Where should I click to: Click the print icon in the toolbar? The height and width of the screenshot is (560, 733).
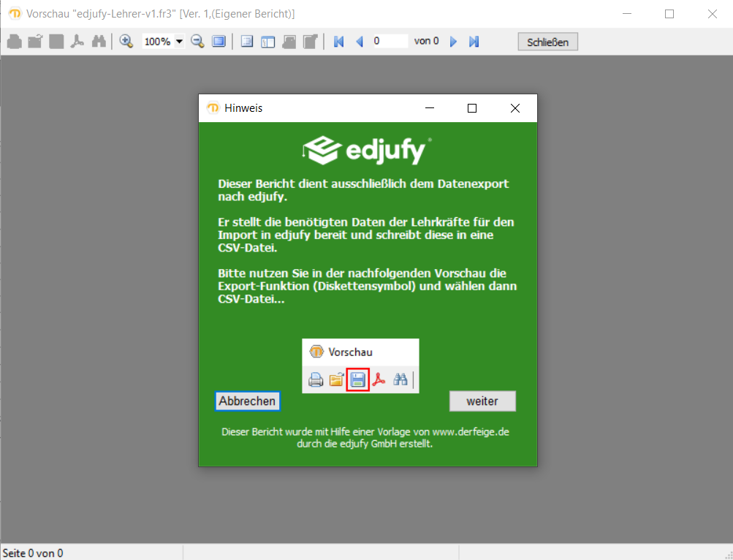click(x=14, y=42)
